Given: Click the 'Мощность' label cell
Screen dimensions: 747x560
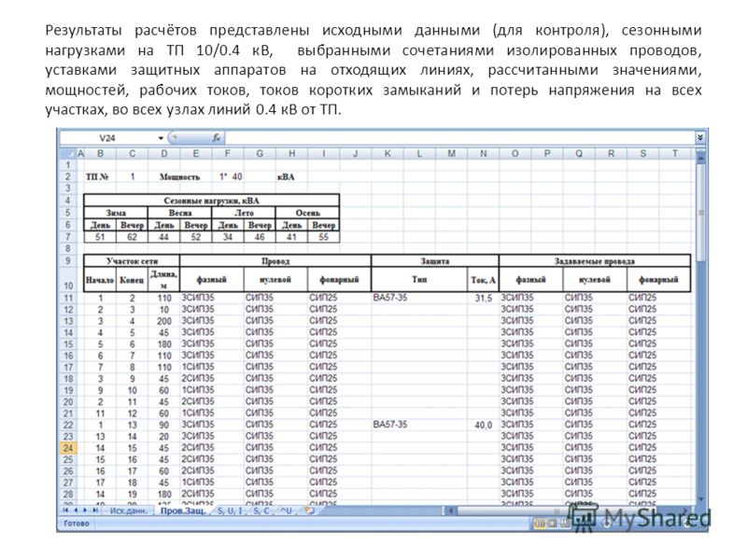Looking at the screenshot, I should (179, 176).
